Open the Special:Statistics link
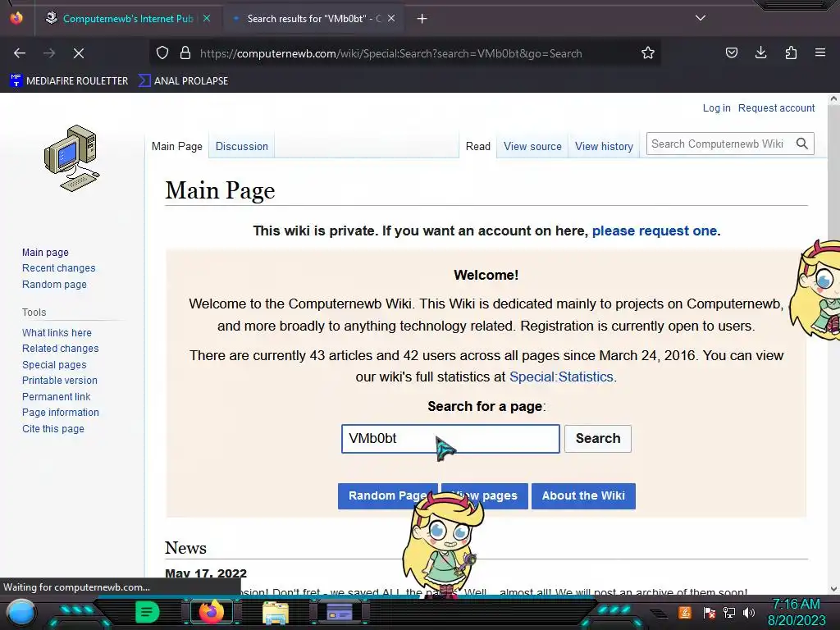Viewport: 840px width, 630px height. [x=561, y=377]
